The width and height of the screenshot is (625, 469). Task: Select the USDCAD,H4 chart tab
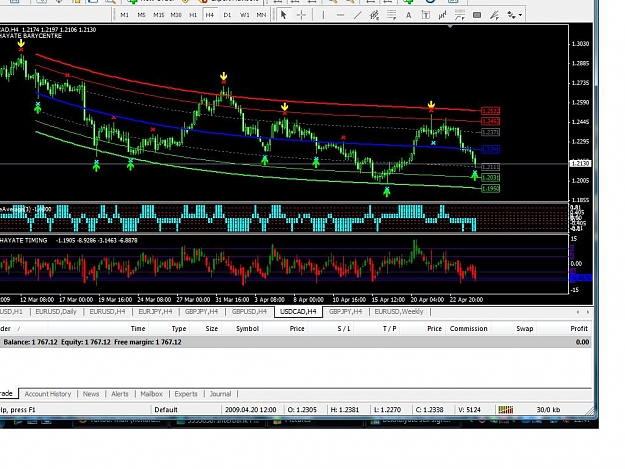[x=298, y=312]
